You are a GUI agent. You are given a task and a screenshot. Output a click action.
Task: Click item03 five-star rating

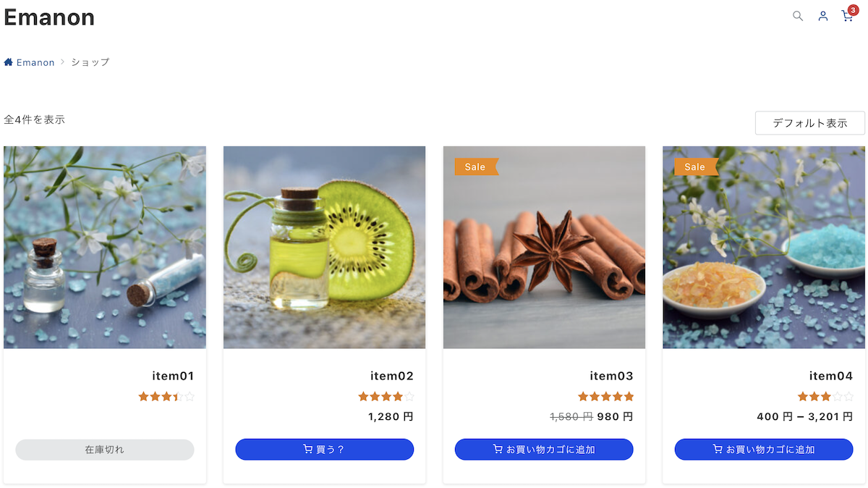click(x=605, y=396)
